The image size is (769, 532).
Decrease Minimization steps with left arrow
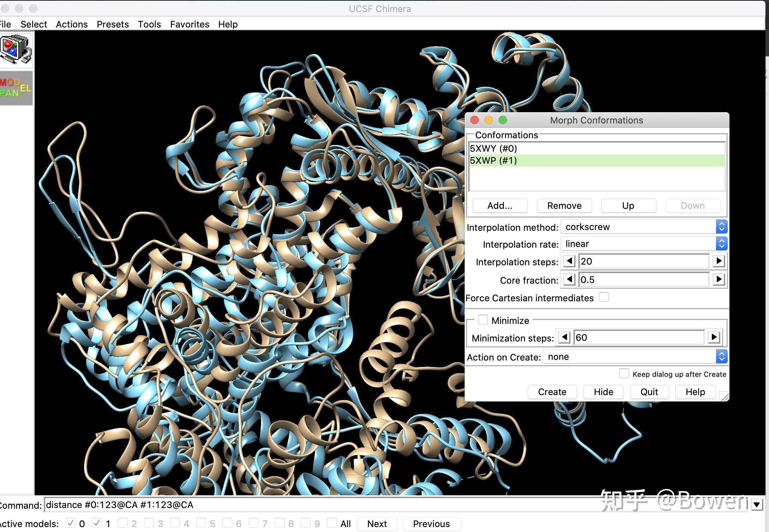point(564,337)
